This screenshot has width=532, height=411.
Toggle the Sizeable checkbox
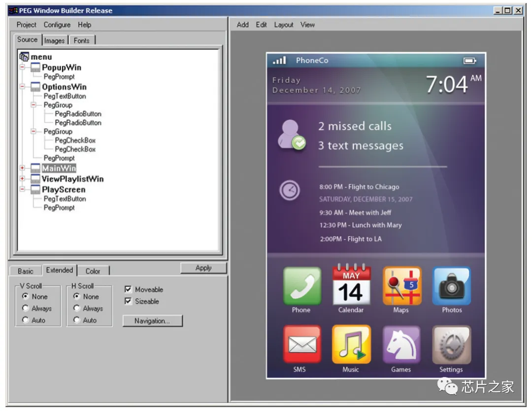pyautogui.click(x=129, y=301)
